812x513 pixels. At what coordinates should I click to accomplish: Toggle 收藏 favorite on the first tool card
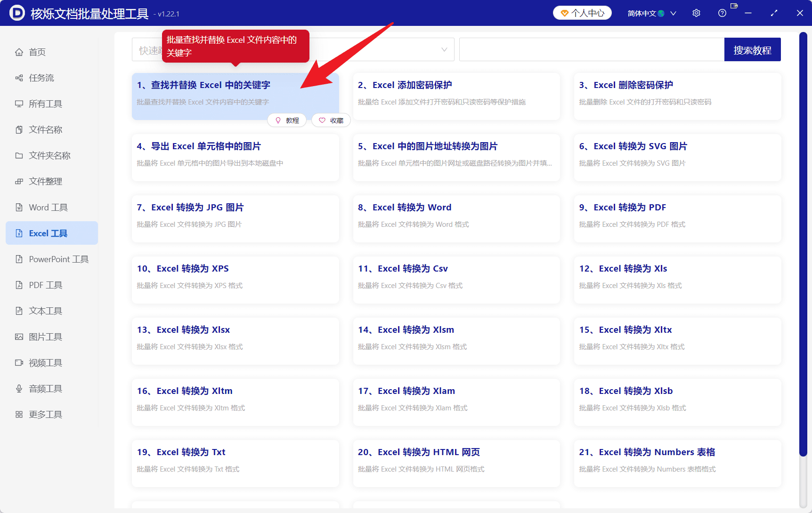point(331,120)
